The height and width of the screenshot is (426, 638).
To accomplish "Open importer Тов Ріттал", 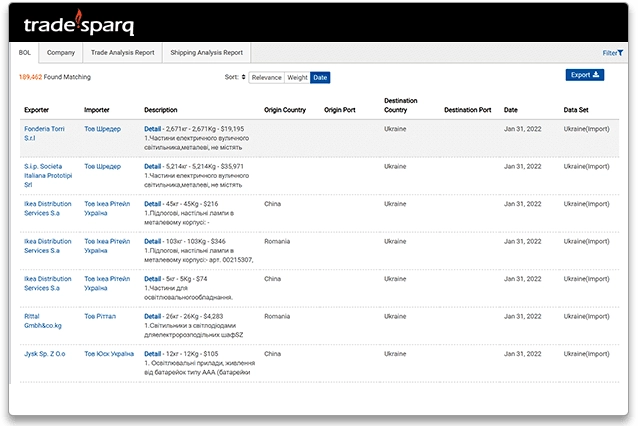I will (x=100, y=317).
